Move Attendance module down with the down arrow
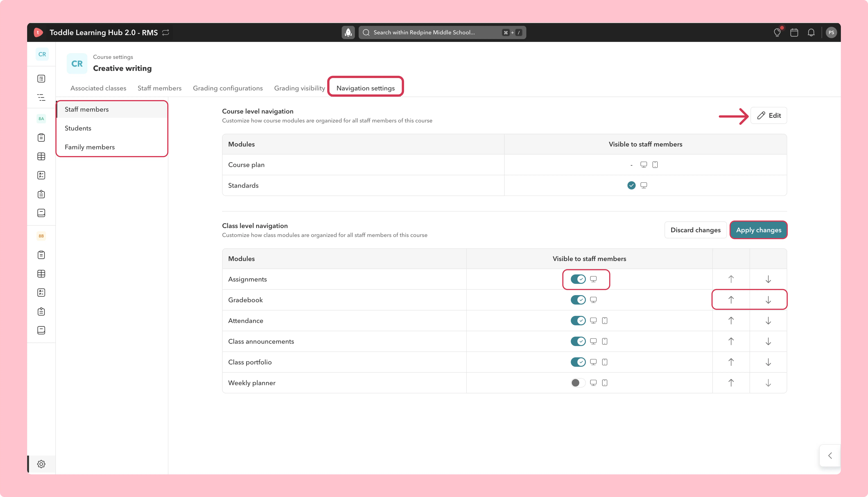Viewport: 868px width, 497px height. click(768, 321)
